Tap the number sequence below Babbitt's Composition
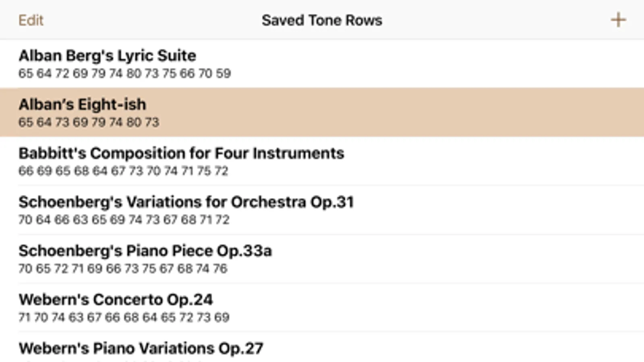Viewport: 644px width, 362px height. tap(123, 171)
